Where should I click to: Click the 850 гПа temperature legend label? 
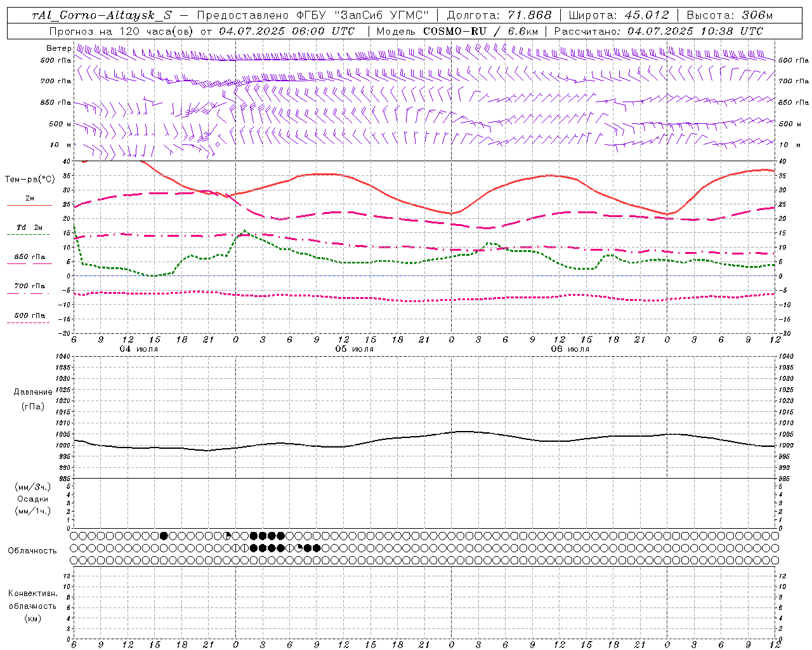tap(30, 257)
